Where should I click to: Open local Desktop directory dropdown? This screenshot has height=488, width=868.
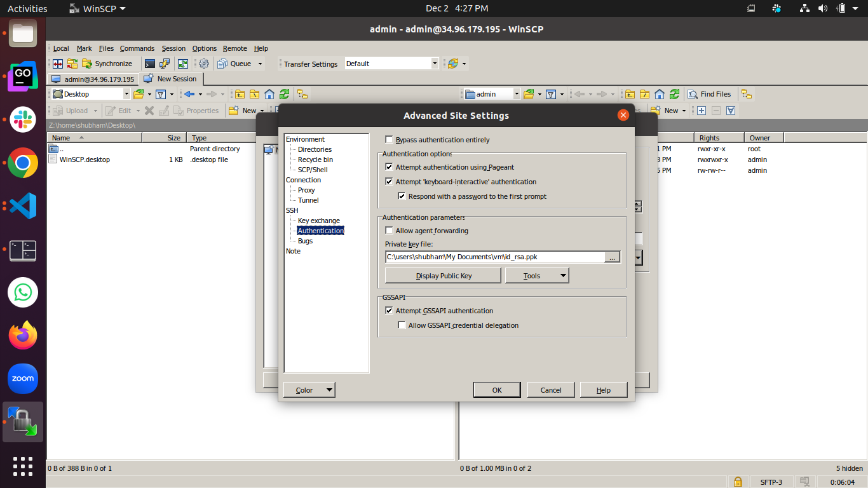click(126, 94)
